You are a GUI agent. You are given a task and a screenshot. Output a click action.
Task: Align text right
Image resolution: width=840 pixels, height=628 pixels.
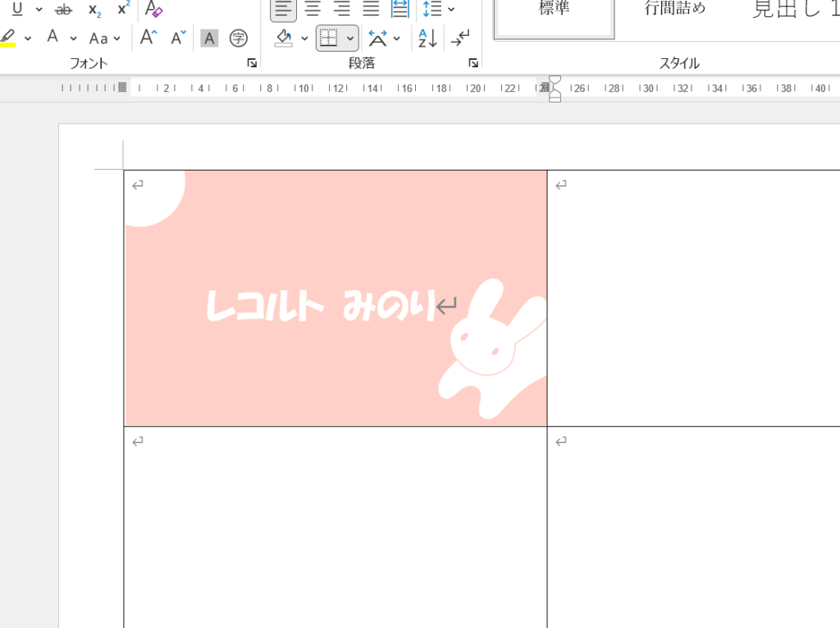(x=342, y=8)
